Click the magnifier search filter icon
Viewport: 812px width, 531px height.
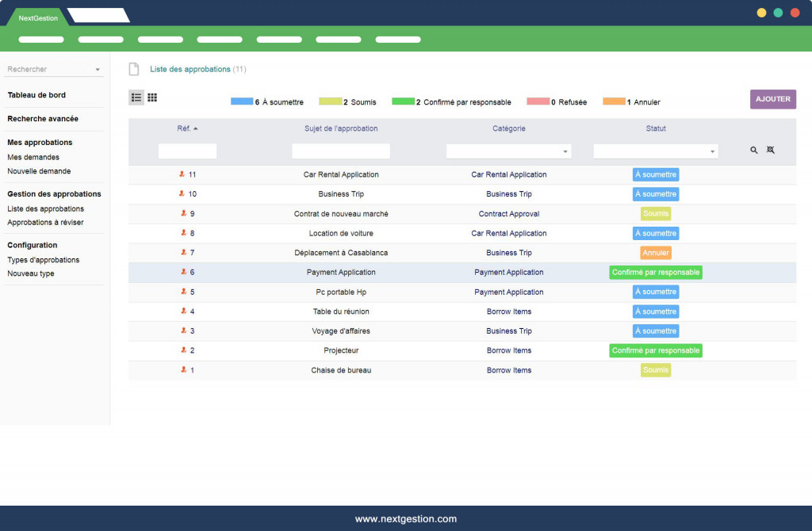pos(754,150)
